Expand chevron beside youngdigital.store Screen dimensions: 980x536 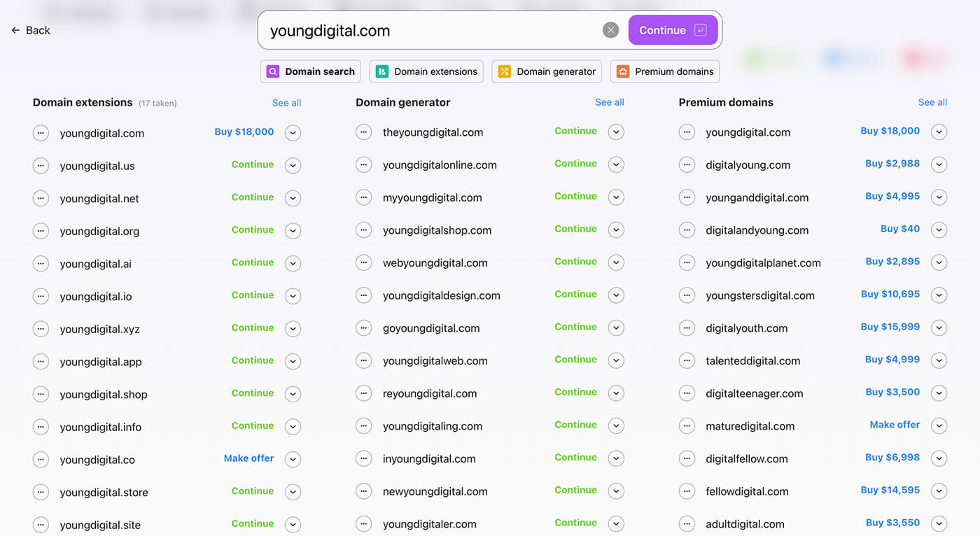pyautogui.click(x=293, y=492)
